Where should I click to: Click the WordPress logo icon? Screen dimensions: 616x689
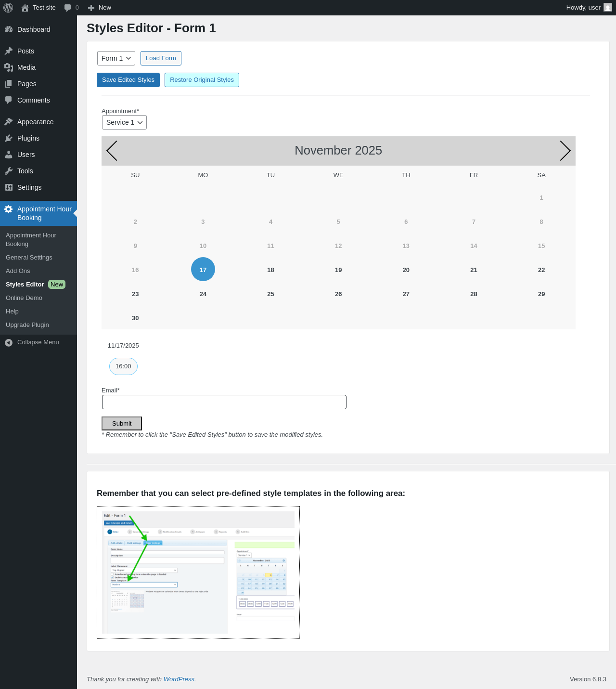8,8
